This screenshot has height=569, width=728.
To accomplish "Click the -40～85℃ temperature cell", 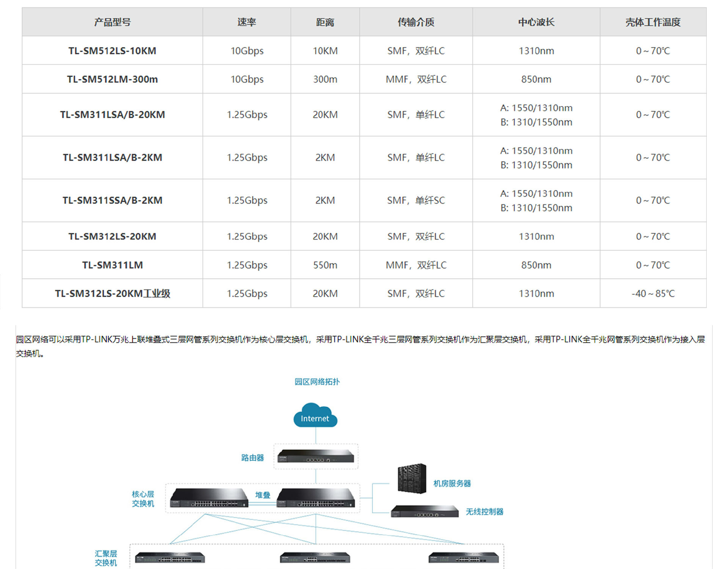I will click(653, 293).
